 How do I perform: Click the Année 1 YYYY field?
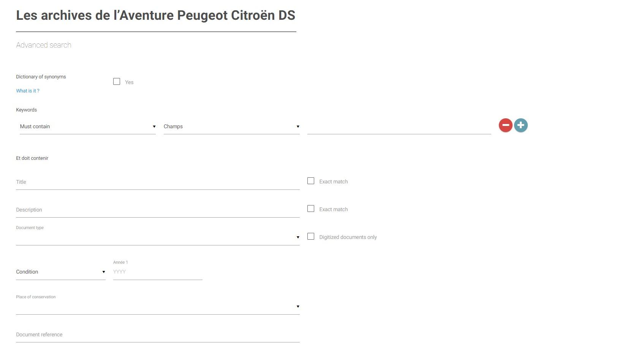click(157, 272)
